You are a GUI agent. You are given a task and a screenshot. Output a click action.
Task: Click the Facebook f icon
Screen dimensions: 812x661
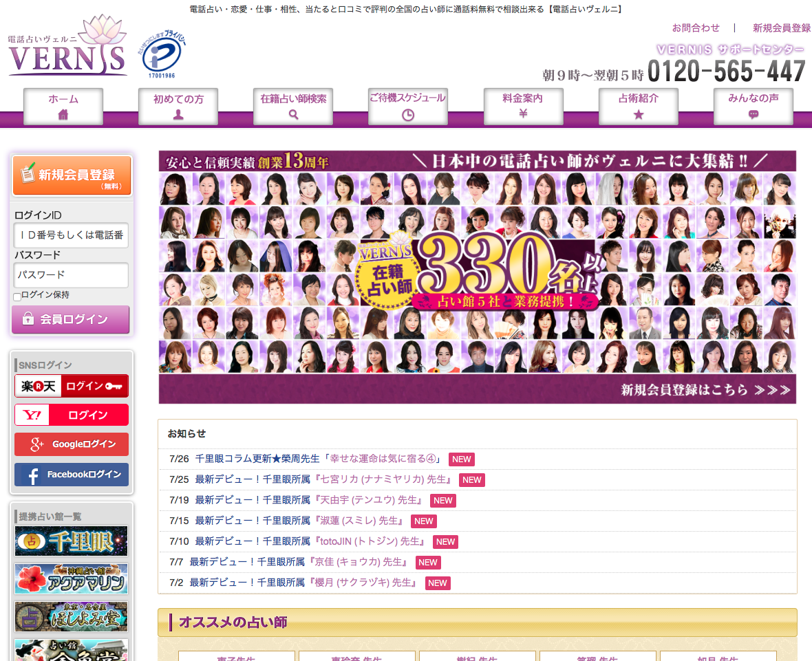point(32,475)
